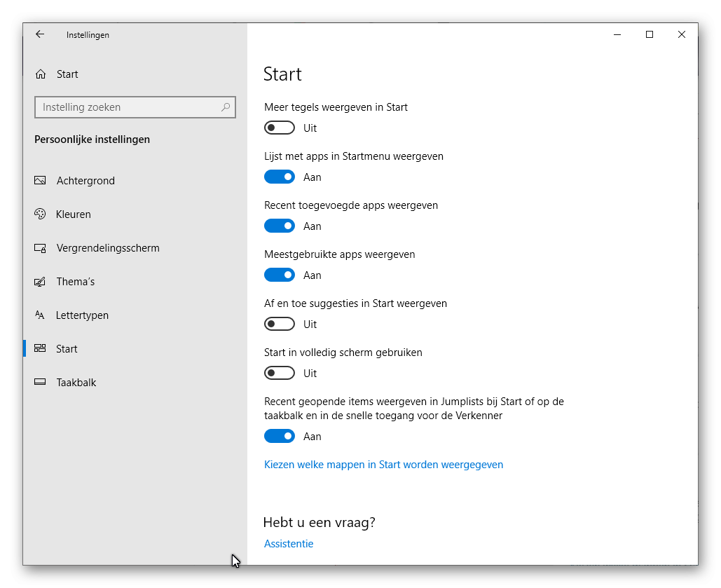721x588 pixels.
Task: Maximize the Instellingen window
Action: [650, 34]
